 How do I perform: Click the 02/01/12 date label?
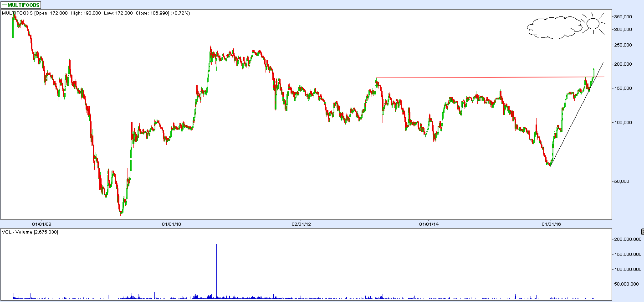click(301, 224)
